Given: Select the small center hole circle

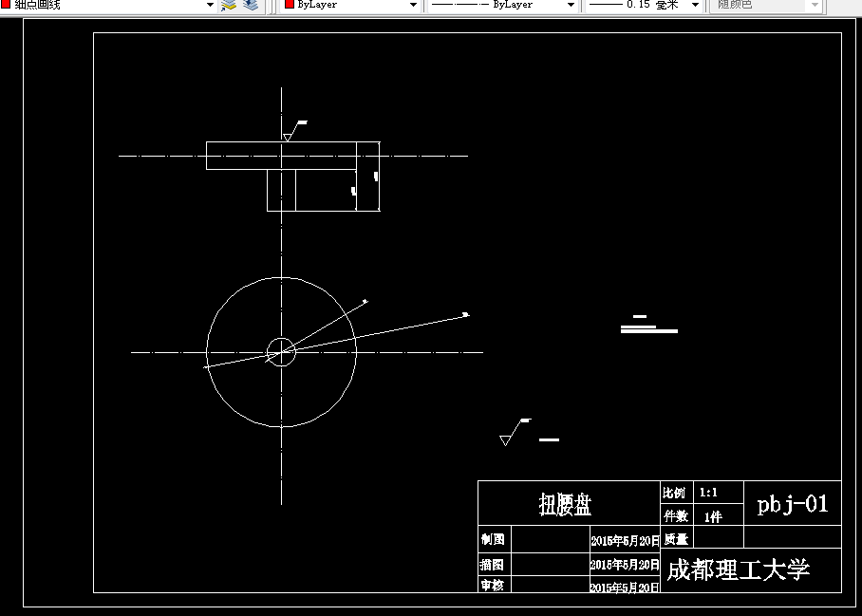Looking at the screenshot, I should point(281,352).
